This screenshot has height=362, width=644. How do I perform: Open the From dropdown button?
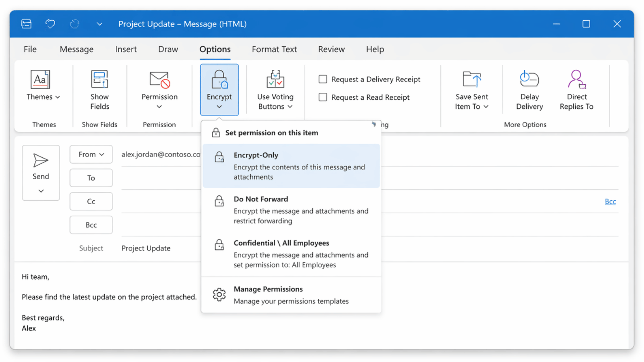91,154
